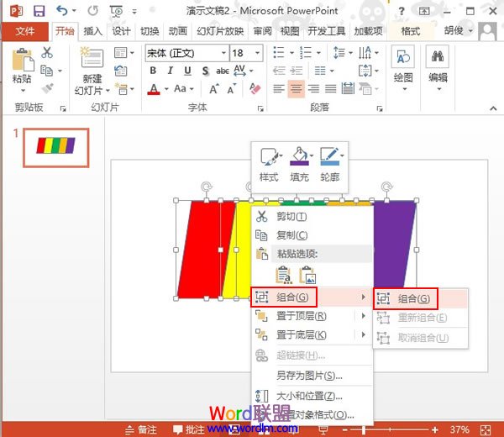The width and height of the screenshot is (504, 437).
Task: Toggle the Notes (备注) pane
Action: click(x=141, y=430)
